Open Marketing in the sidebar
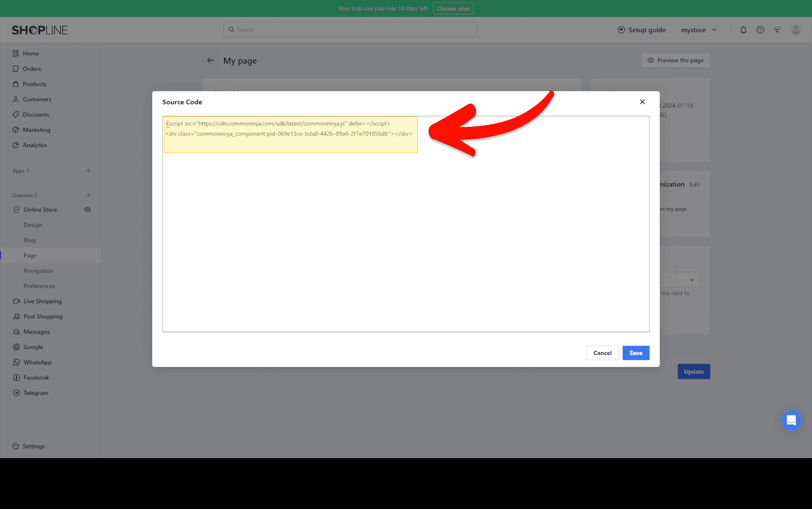Screen dimensions: 812x509 point(37,130)
